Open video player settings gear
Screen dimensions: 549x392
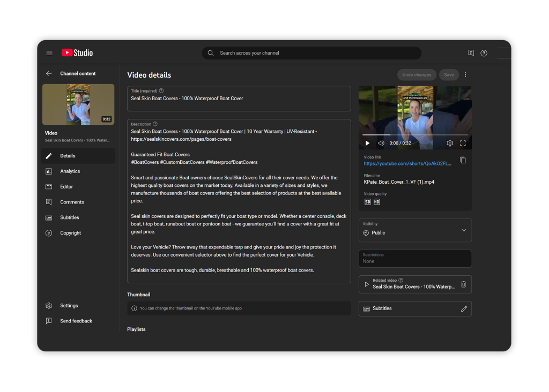[450, 143]
